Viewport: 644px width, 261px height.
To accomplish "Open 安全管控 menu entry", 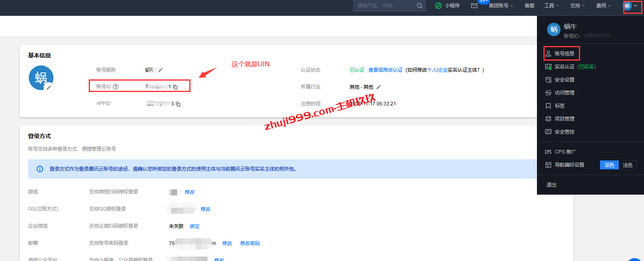I will coord(565,132).
